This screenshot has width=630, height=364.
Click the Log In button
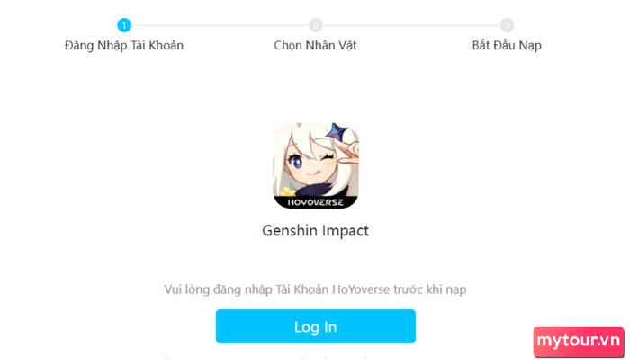click(315, 326)
